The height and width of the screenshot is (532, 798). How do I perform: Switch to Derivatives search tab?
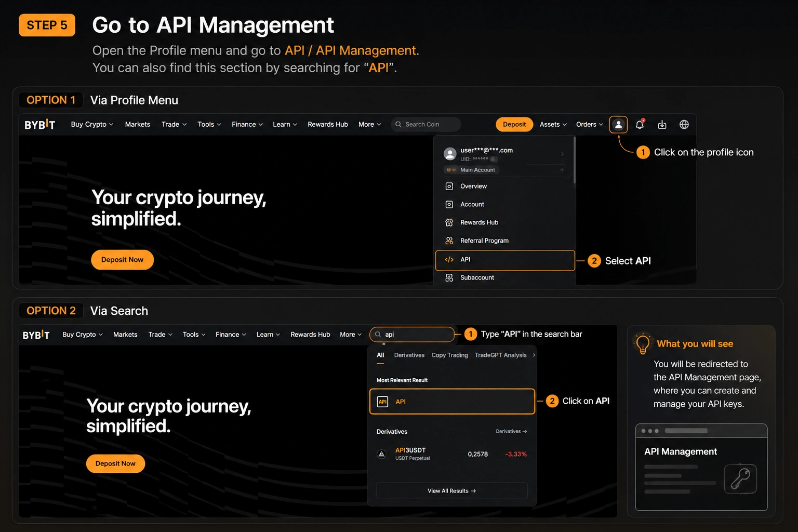coord(409,355)
